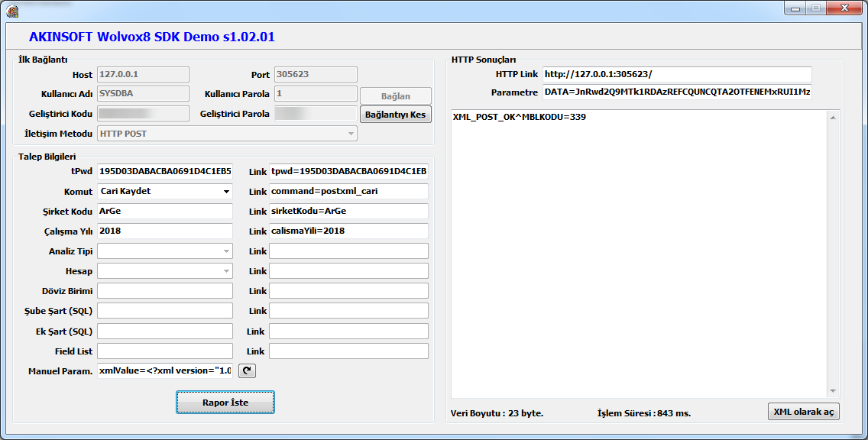The height and width of the screenshot is (440, 868).
Task: Click the AKINSOFT Wolvox8 SDK Demo s1.02.01 title
Action: (x=152, y=37)
